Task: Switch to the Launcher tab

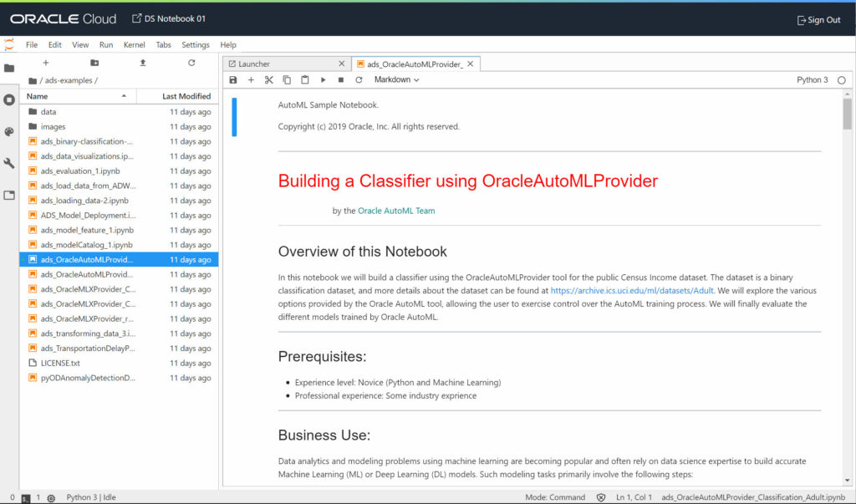Action: [286, 64]
